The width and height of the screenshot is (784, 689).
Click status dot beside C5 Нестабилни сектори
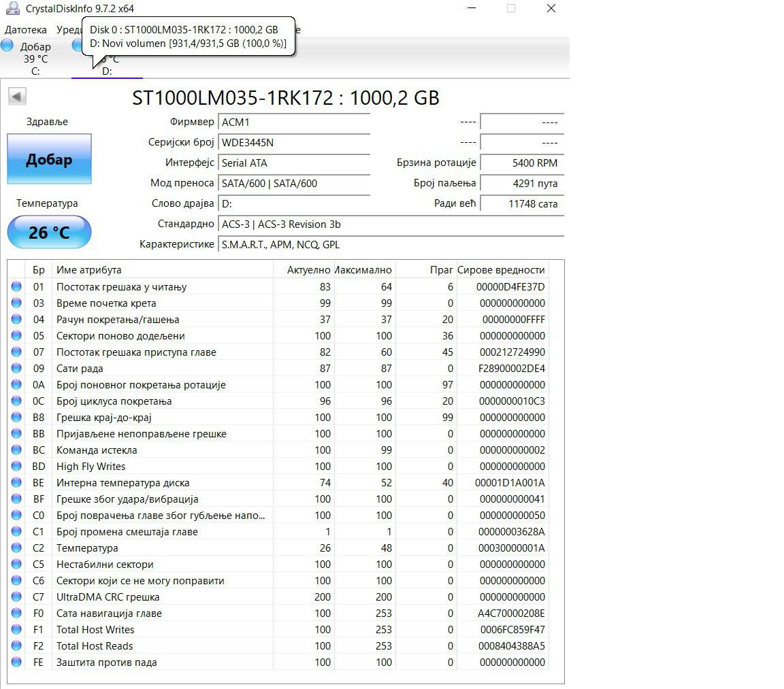pyautogui.click(x=15, y=564)
